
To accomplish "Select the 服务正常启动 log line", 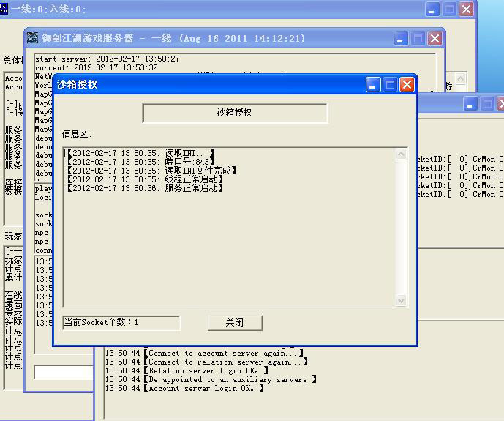I will tap(145, 188).
